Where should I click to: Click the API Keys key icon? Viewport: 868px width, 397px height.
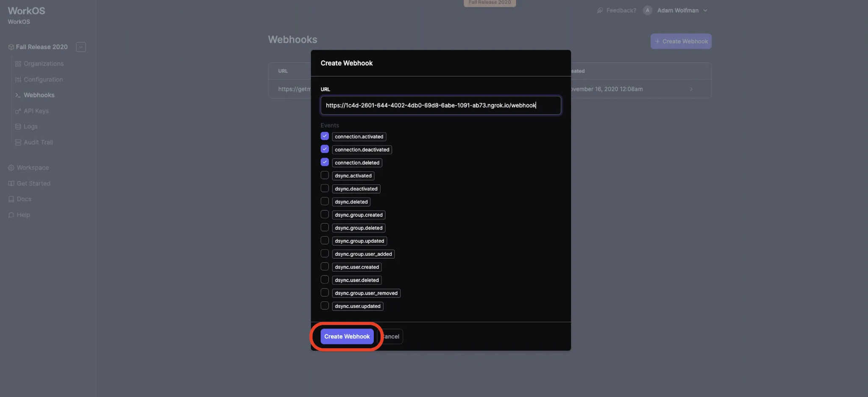[18, 111]
